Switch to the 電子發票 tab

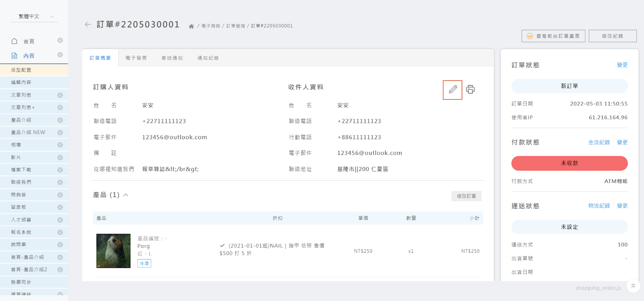coord(136,58)
